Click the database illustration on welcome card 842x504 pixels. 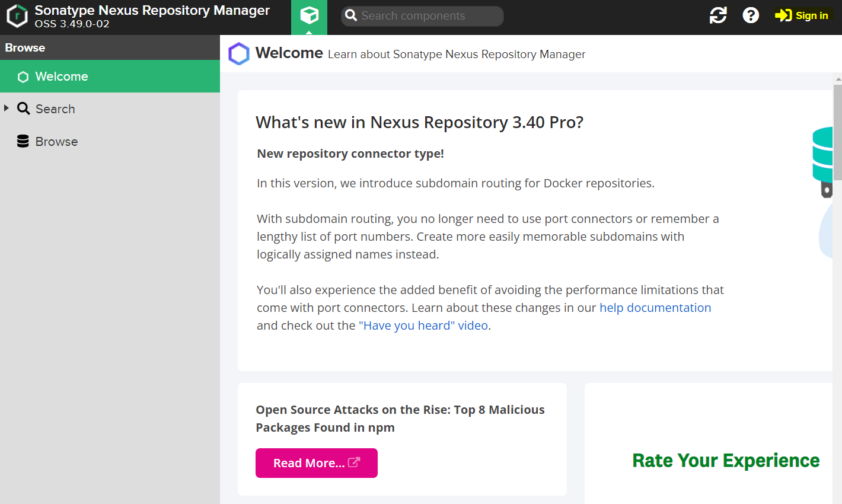pyautogui.click(x=823, y=161)
